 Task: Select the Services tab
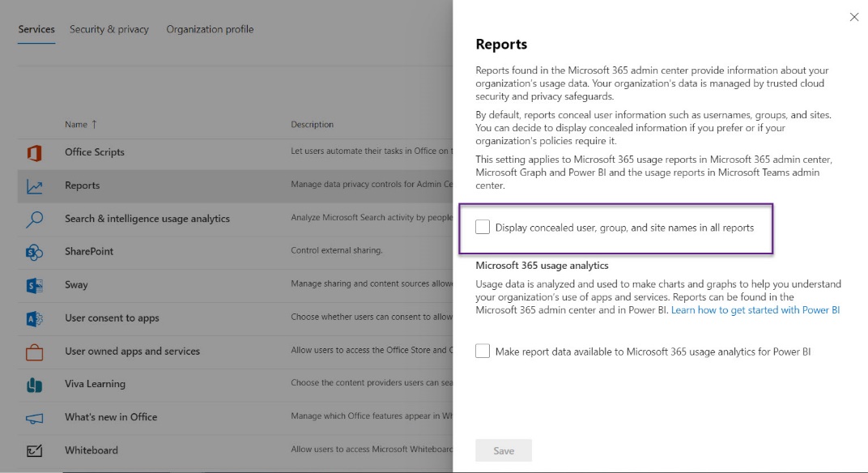point(36,28)
